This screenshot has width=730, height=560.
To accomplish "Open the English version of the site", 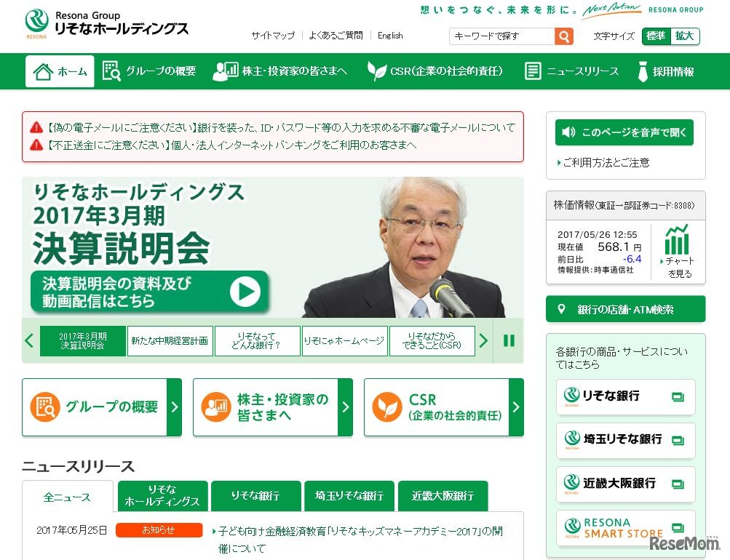I will (x=390, y=35).
